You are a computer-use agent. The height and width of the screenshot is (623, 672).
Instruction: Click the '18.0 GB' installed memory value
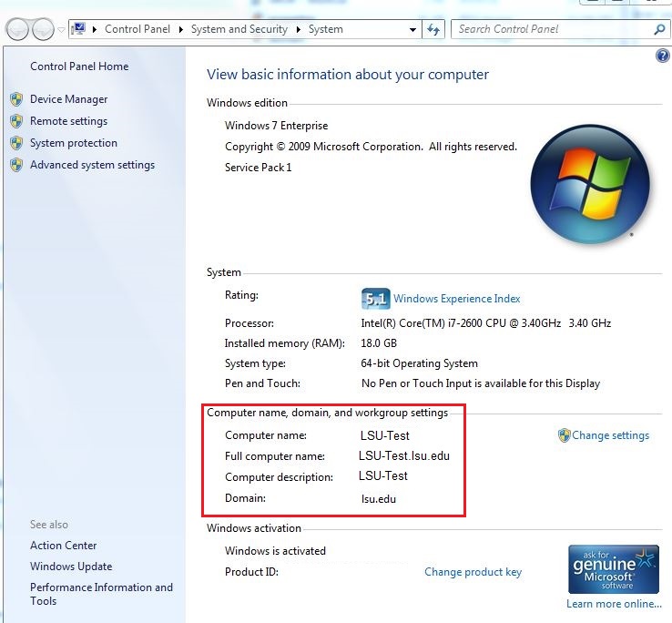click(x=379, y=343)
